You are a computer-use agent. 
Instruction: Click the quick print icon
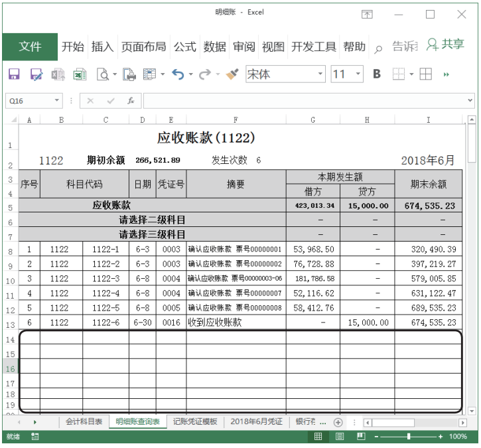pyautogui.click(x=129, y=74)
